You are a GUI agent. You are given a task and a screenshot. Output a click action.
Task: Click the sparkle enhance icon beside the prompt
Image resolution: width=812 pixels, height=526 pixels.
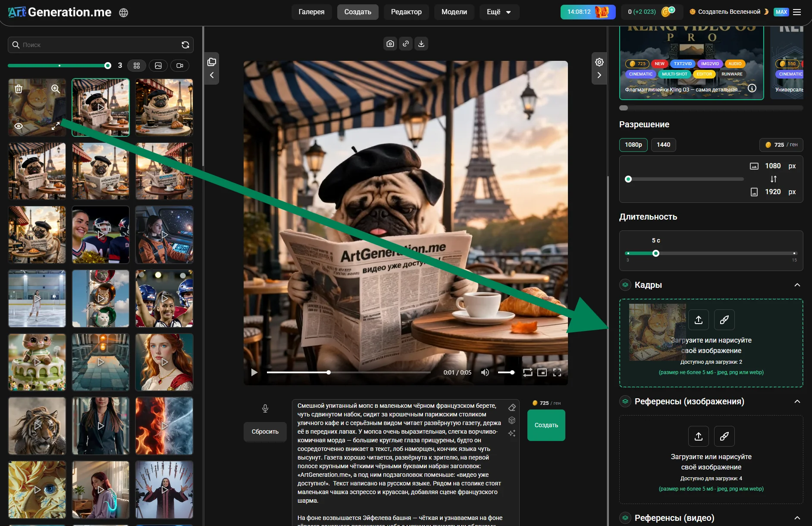coord(512,433)
